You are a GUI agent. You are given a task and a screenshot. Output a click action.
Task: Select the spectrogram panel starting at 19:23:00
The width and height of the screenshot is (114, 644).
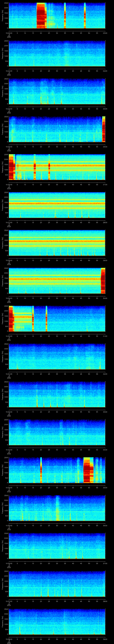[x=57, y=54]
